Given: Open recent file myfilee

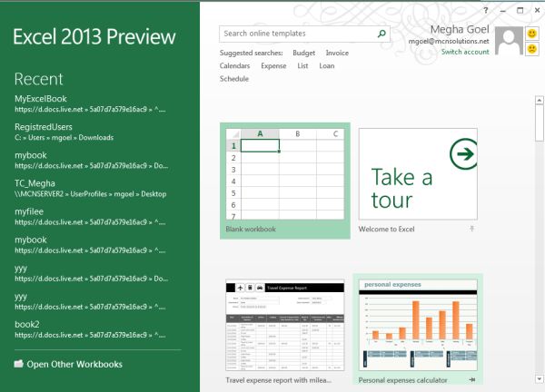Looking at the screenshot, I should coord(90,216).
